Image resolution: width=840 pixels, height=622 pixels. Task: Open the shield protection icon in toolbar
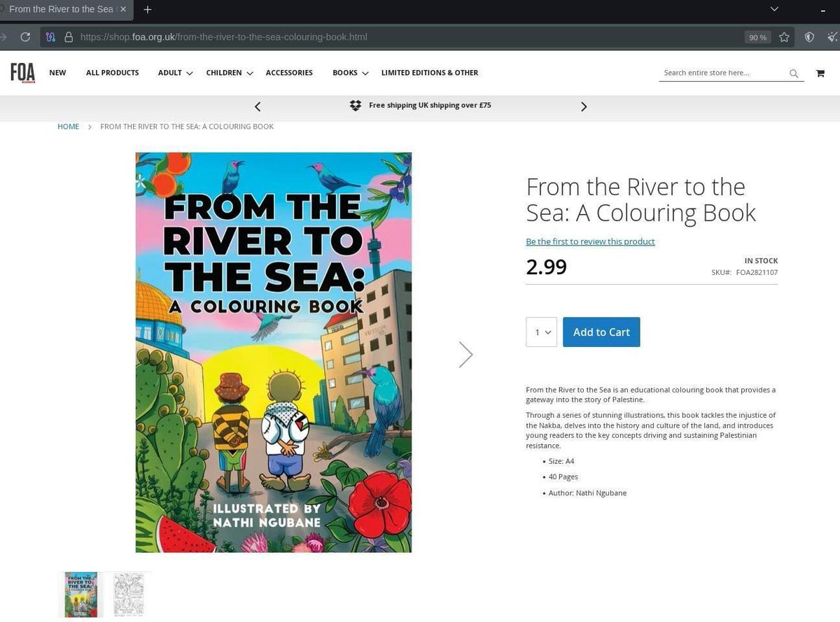tap(809, 37)
